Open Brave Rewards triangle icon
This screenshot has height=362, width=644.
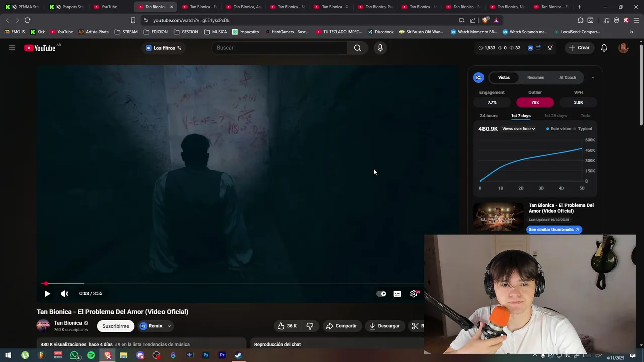496,20
